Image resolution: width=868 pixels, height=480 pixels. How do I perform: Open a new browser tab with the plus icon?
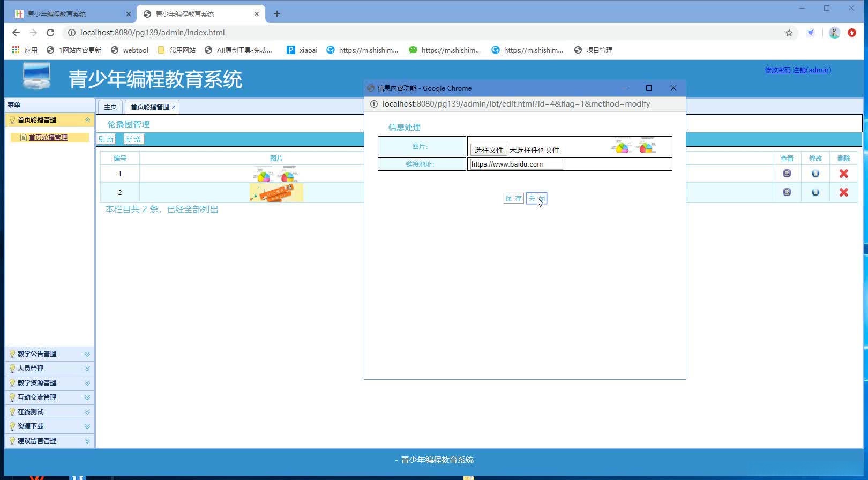point(276,14)
